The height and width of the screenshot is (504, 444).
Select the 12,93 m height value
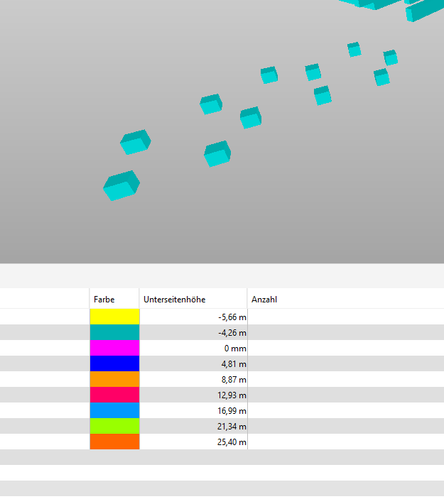232,395
